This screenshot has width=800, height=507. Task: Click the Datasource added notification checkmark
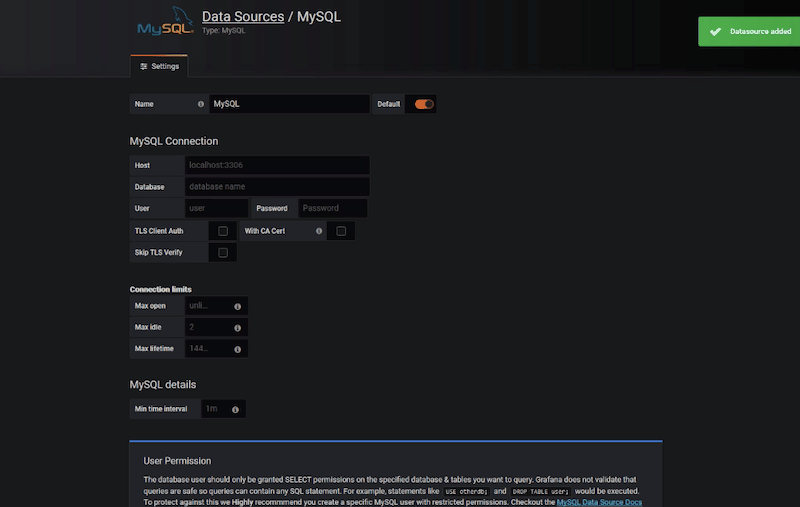pos(715,32)
